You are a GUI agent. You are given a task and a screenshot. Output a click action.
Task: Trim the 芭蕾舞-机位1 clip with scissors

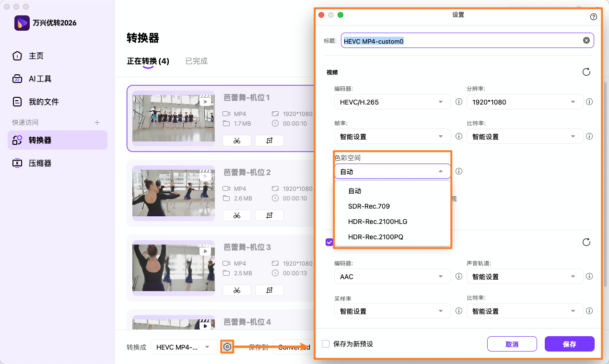click(x=237, y=141)
